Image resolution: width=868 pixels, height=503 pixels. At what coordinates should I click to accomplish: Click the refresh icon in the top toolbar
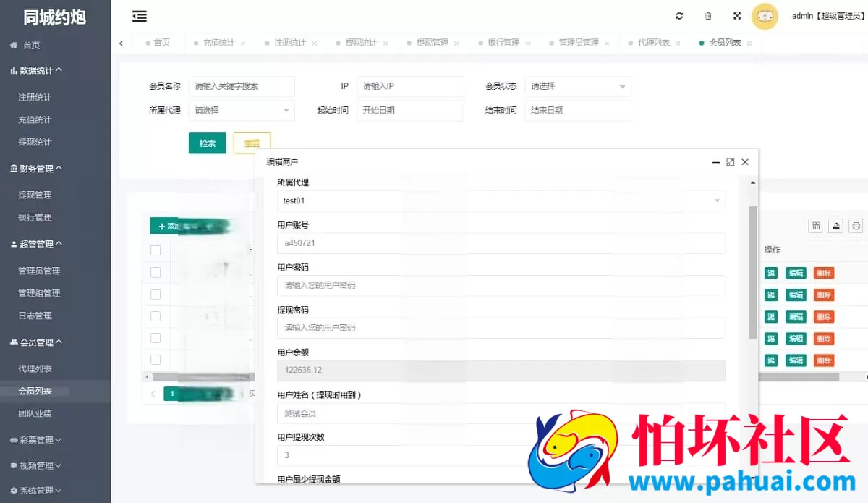click(679, 15)
